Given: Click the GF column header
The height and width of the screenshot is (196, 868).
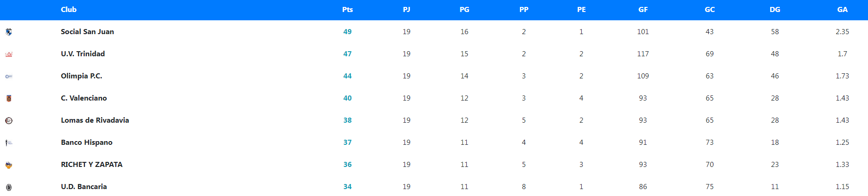Looking at the screenshot, I should click(643, 10).
